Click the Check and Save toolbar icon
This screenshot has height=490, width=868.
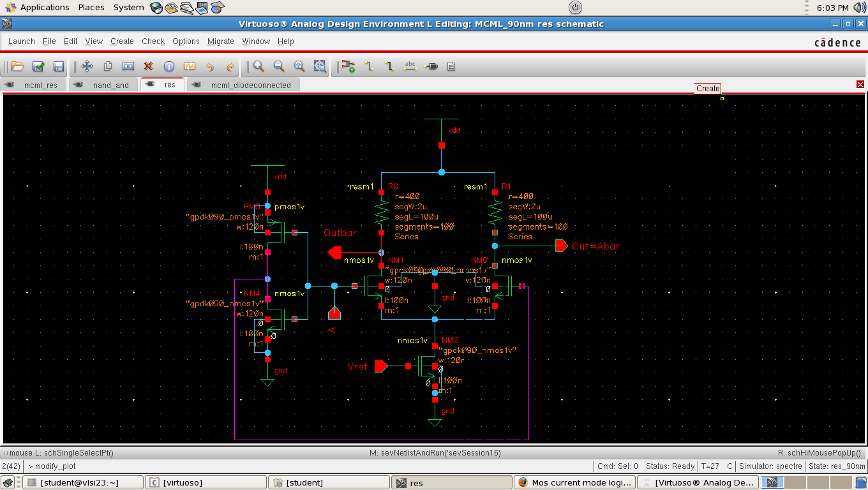point(38,66)
